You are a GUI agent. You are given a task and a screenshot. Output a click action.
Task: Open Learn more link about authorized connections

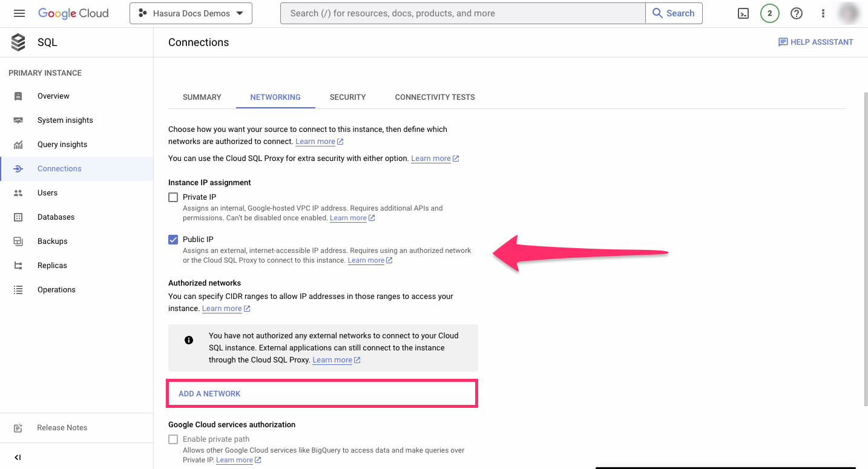pyautogui.click(x=320, y=142)
